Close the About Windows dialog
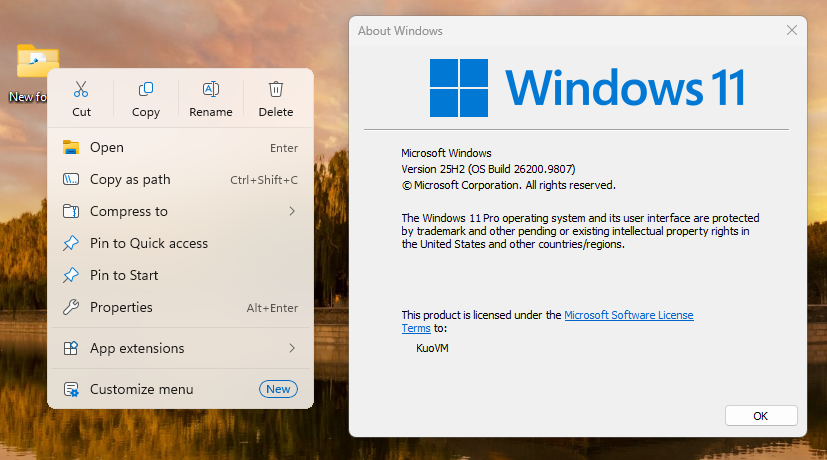This screenshot has height=460, width=827. pyautogui.click(x=792, y=30)
